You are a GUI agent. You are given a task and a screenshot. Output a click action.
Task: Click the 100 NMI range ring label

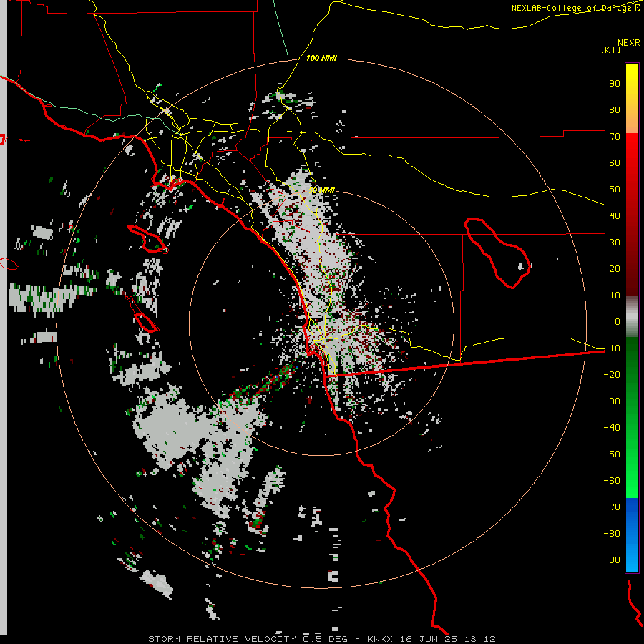point(321,59)
